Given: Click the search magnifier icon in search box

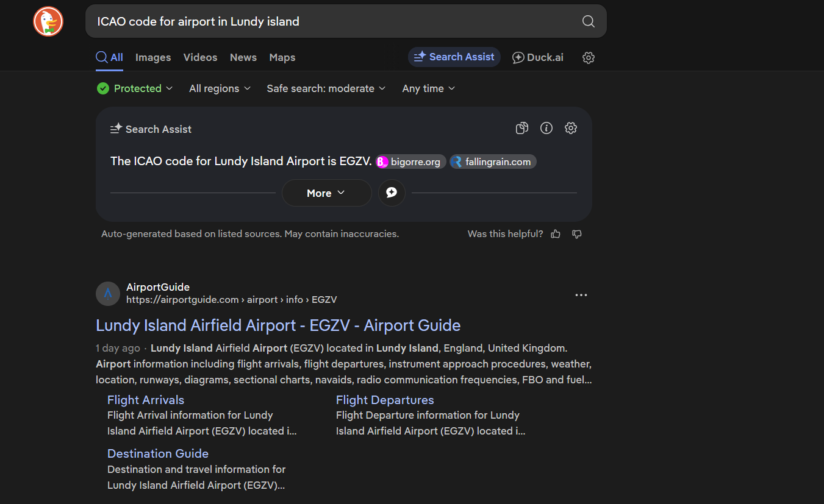Looking at the screenshot, I should coord(588,21).
